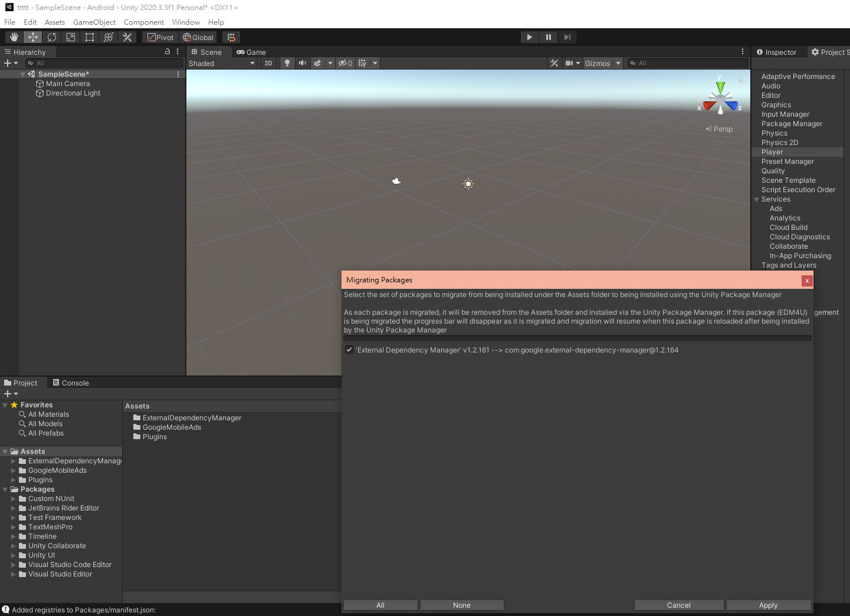The width and height of the screenshot is (850, 616).
Task: Open the Gizmos dropdown arrow
Action: click(618, 63)
